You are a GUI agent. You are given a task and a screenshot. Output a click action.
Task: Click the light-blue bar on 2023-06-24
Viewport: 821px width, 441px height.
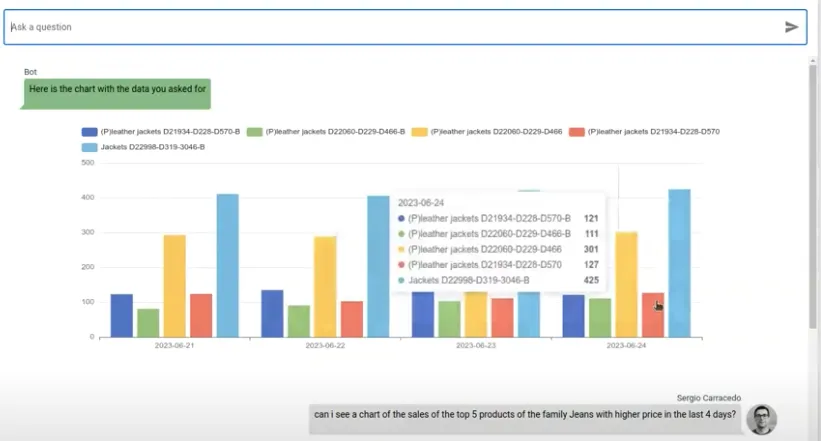[x=680, y=263]
